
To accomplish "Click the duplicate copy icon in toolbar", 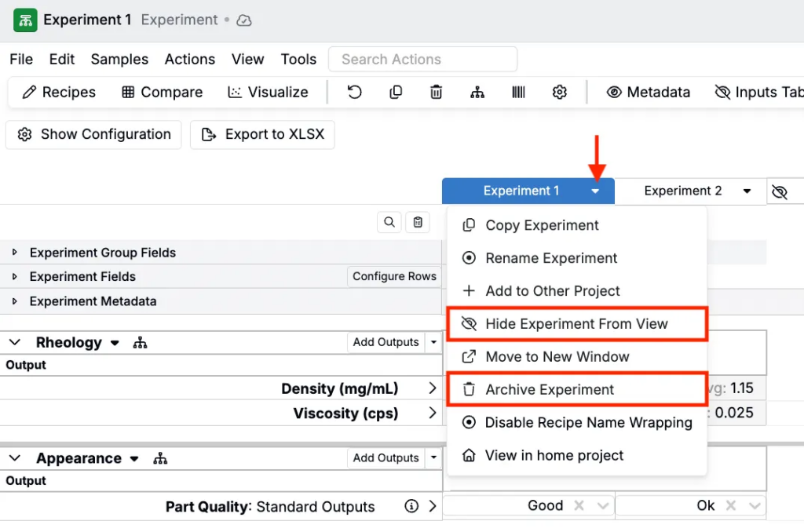I will [396, 93].
